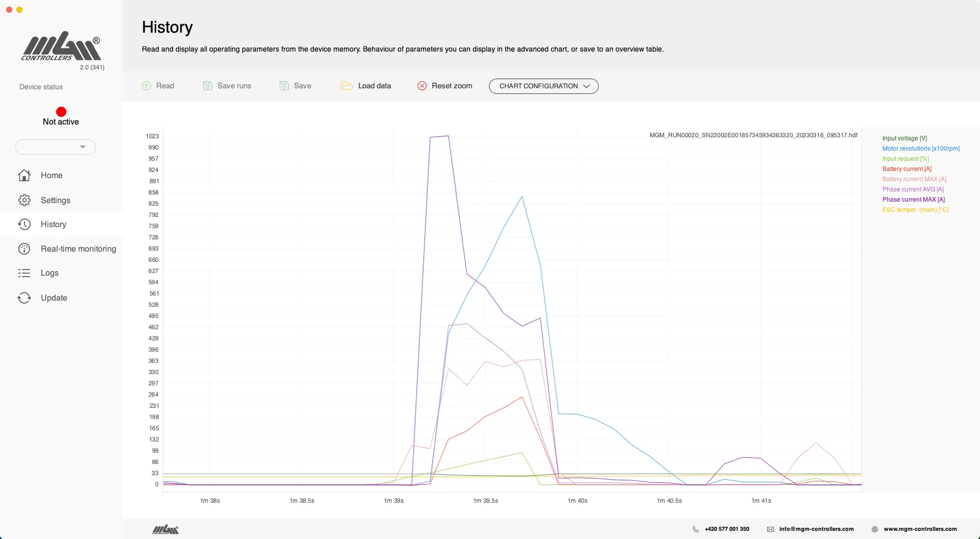The width and height of the screenshot is (980, 539).
Task: Hide the Phase current MAX [A] series
Action: coord(913,200)
